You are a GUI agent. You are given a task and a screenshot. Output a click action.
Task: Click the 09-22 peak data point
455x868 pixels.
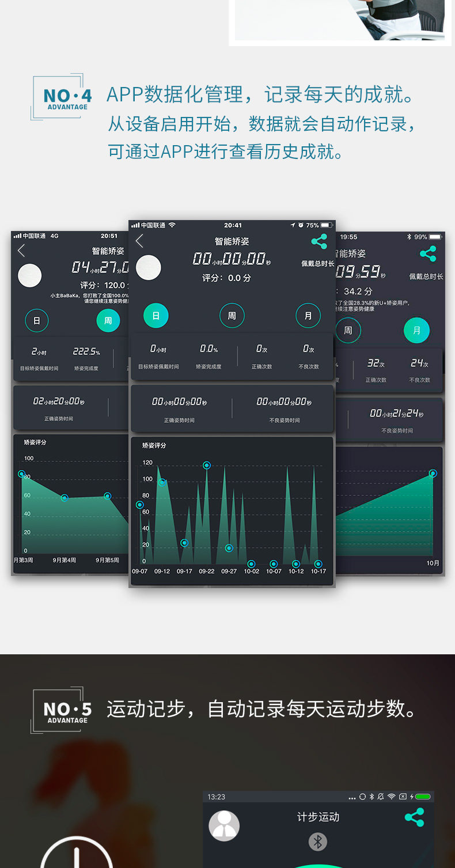[207, 465]
